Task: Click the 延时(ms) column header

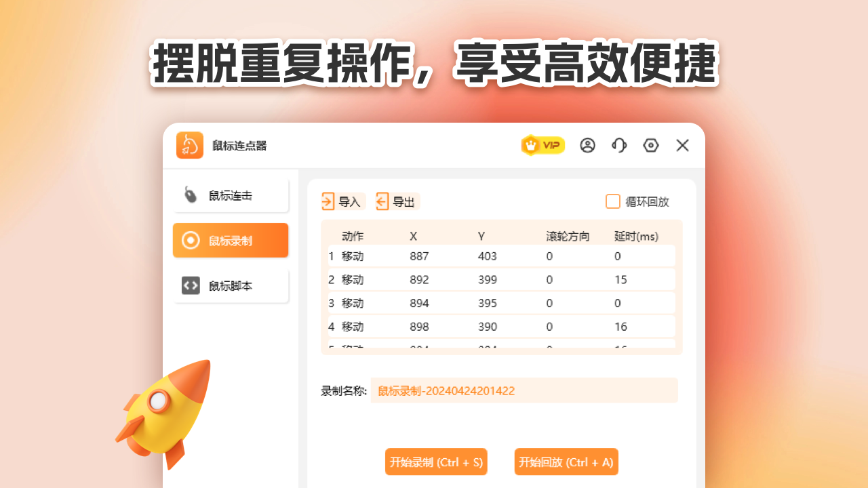Action: (x=637, y=235)
